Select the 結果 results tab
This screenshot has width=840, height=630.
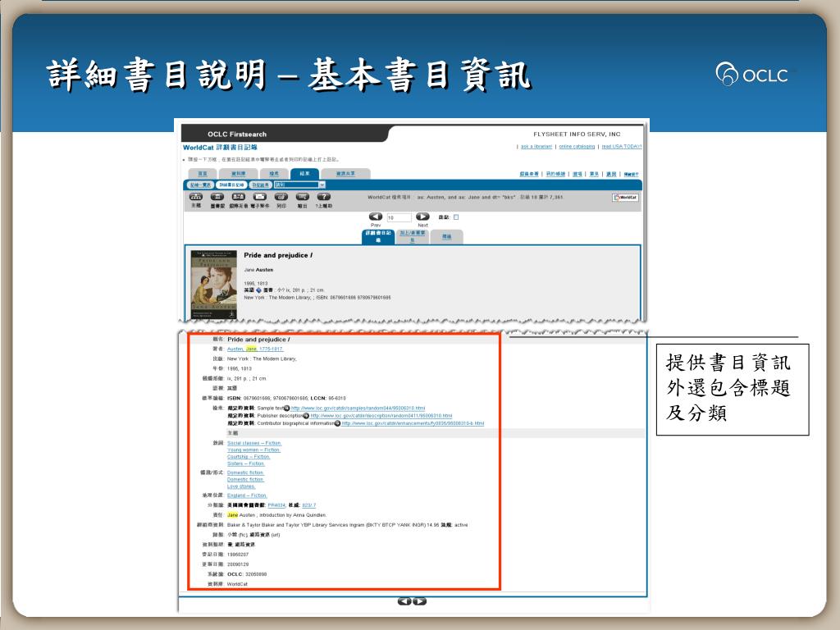(305, 174)
